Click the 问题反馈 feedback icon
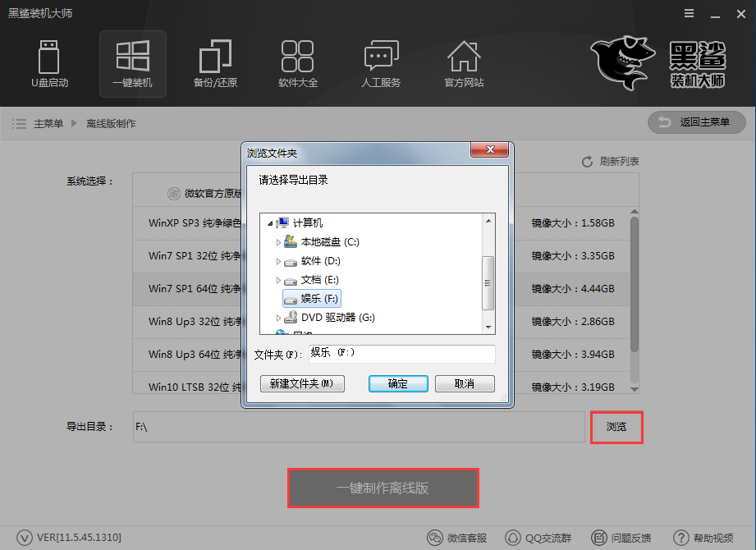Screen dimensions: 756x550 [x=598, y=537]
